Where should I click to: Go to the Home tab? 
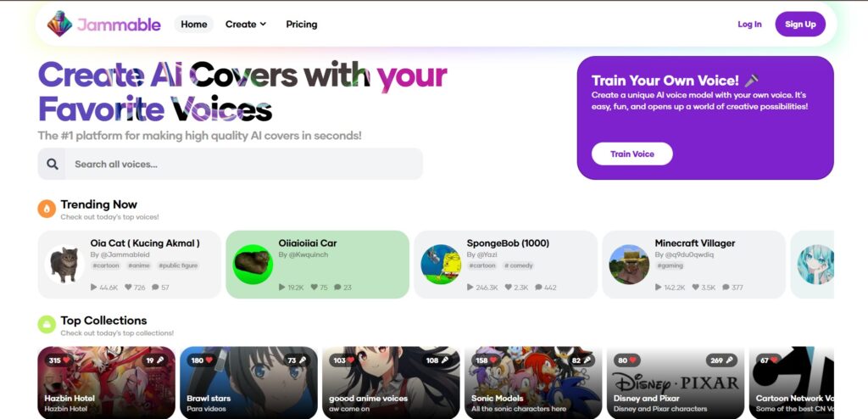[x=194, y=25]
